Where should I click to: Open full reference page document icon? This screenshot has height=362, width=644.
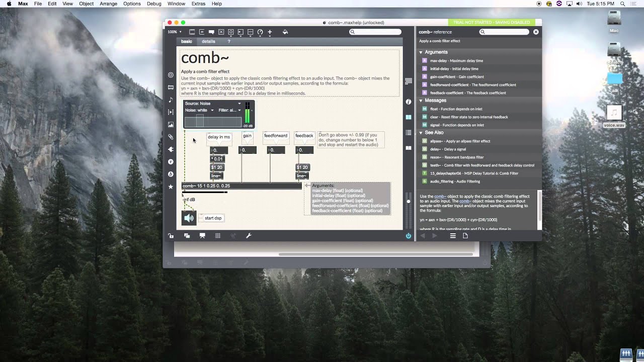coord(465,235)
